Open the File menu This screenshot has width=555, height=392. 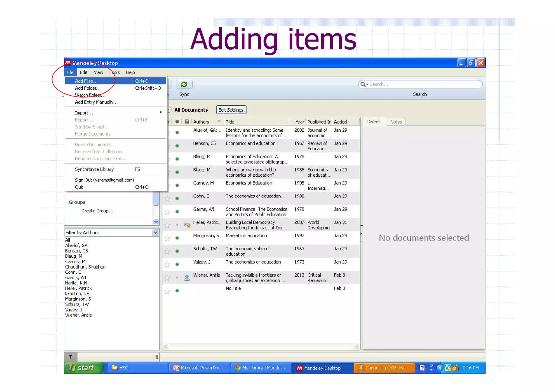point(70,72)
